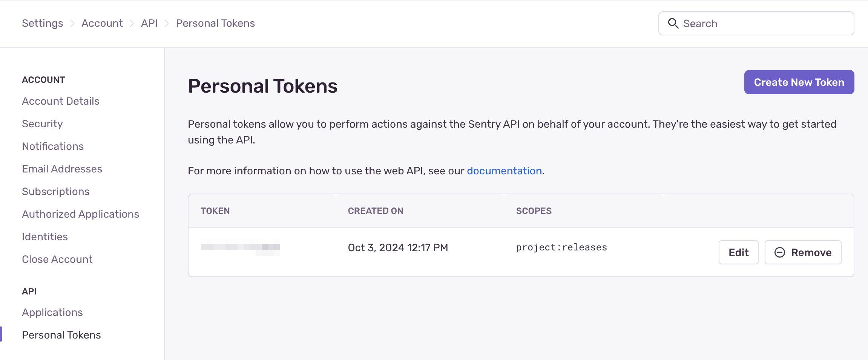The height and width of the screenshot is (360, 868).
Task: Go to Settings breadcrumb
Action: pyautogui.click(x=42, y=23)
